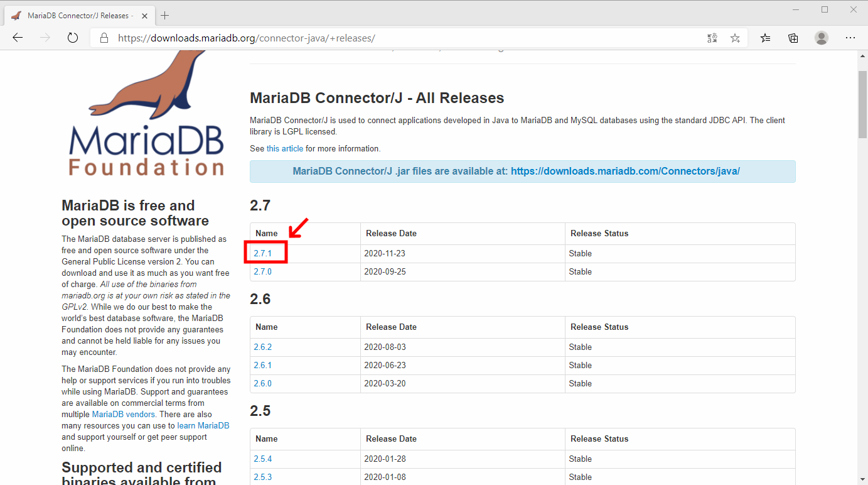
Task: Click the 2.7 section heading
Action: (x=260, y=205)
